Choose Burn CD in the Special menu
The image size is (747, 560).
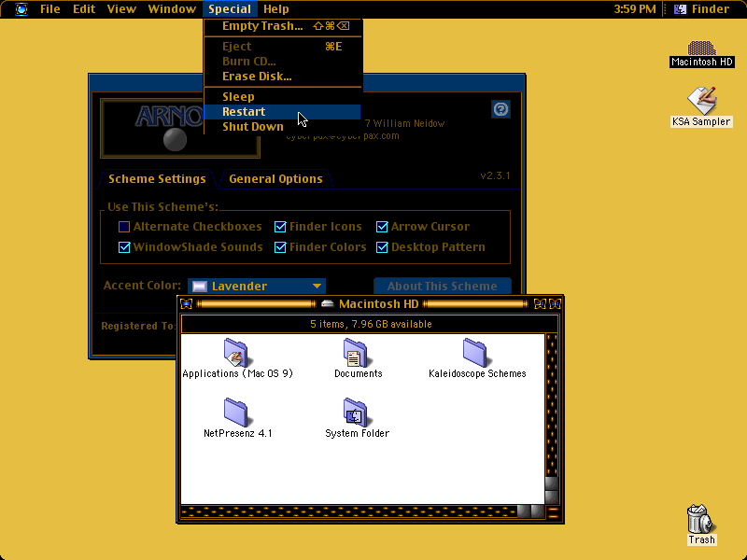(283, 62)
